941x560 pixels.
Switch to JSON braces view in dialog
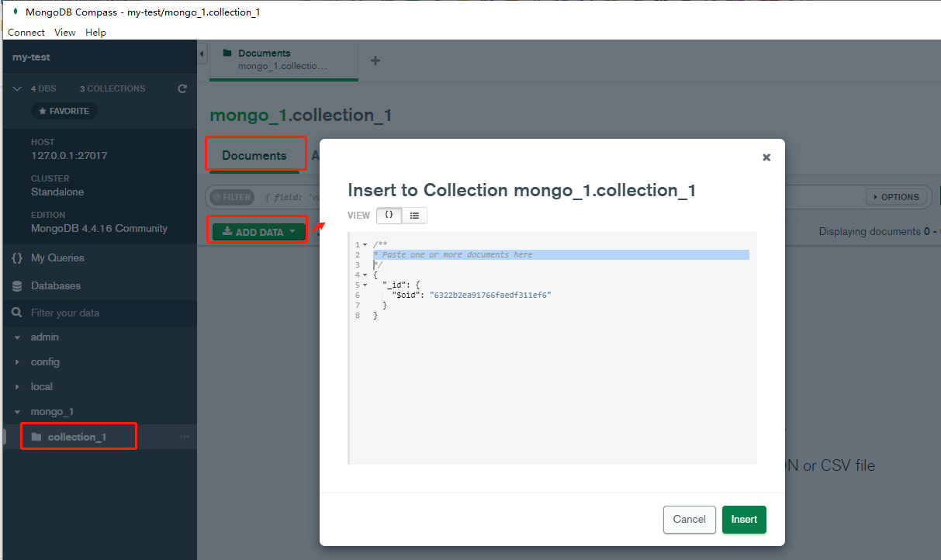(x=389, y=215)
